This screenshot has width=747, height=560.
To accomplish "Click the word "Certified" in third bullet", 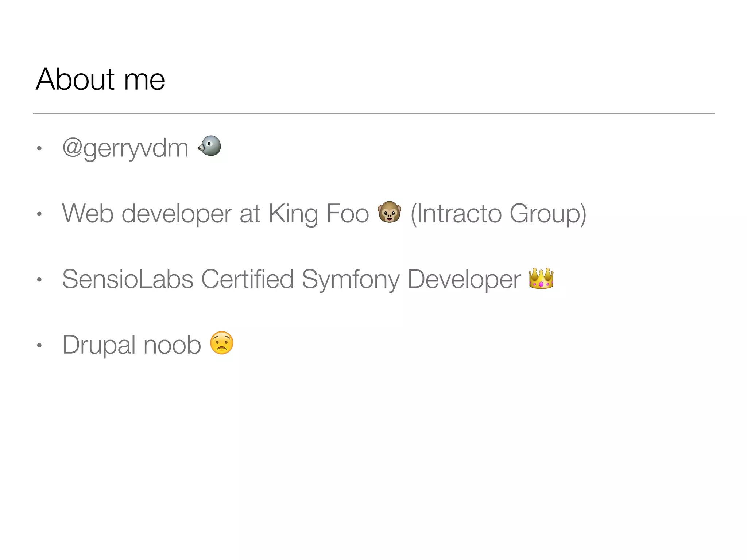I will click(247, 279).
